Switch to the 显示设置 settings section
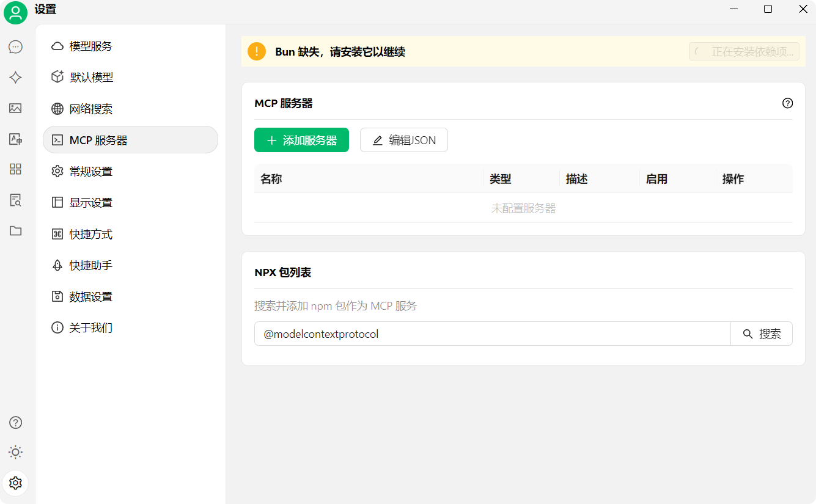Screen dimensions: 816x504 (x=89, y=202)
